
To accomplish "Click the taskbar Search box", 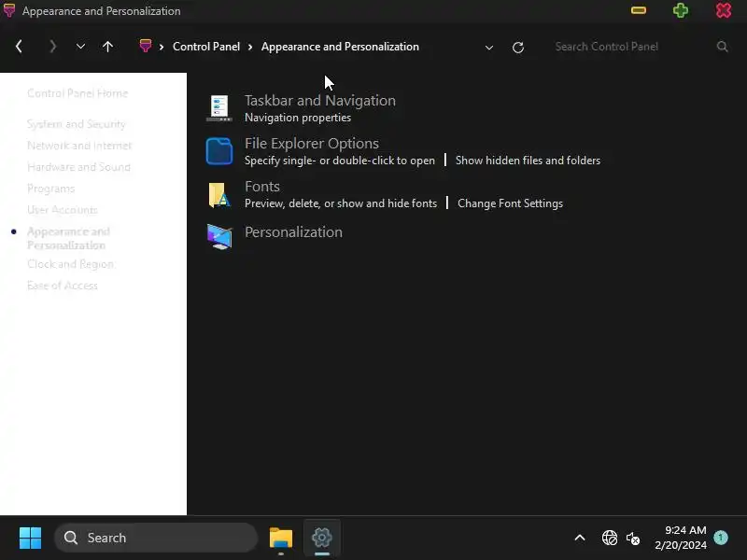I will (156, 539).
